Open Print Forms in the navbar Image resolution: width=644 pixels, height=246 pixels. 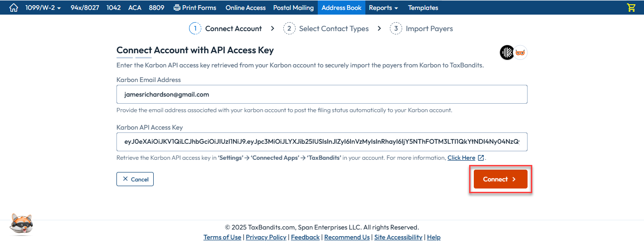pyautogui.click(x=195, y=8)
